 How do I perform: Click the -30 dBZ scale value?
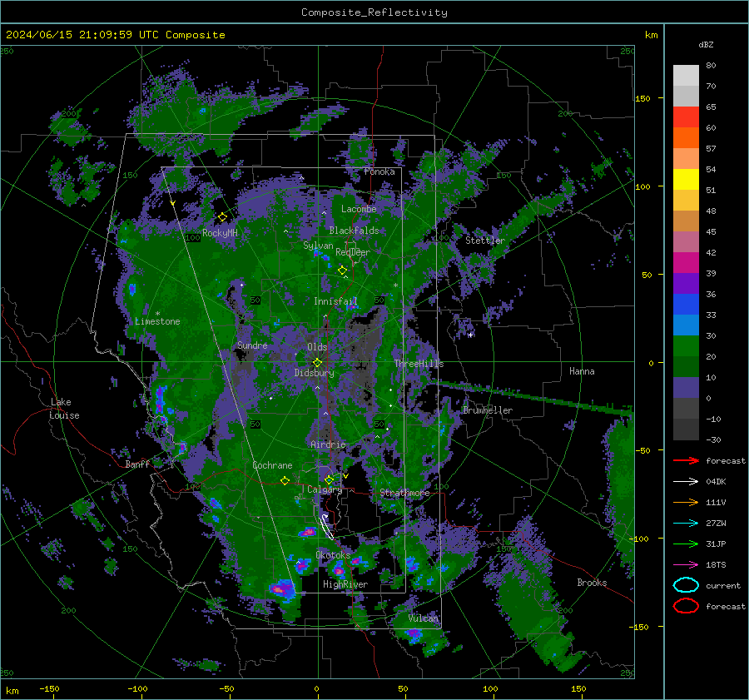pyautogui.click(x=713, y=439)
